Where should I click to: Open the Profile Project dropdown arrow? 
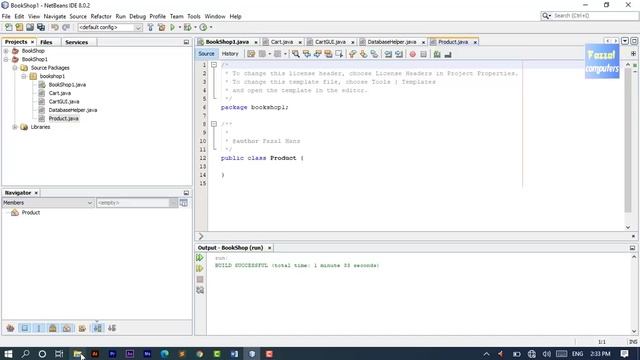[x=211, y=27]
